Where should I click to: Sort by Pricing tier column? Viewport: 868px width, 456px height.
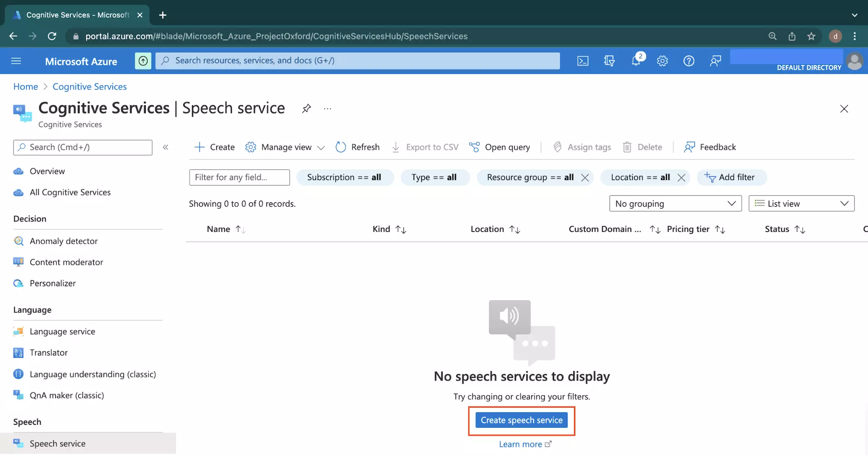click(696, 229)
